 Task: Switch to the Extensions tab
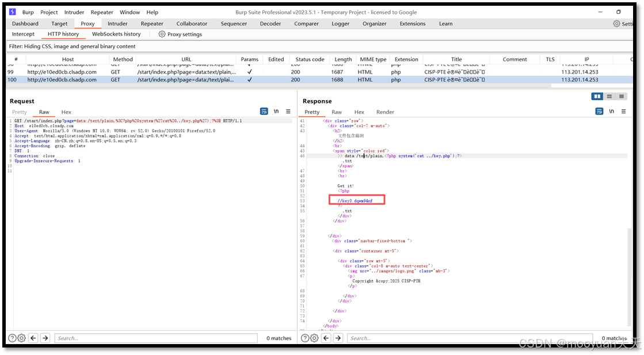pyautogui.click(x=413, y=24)
